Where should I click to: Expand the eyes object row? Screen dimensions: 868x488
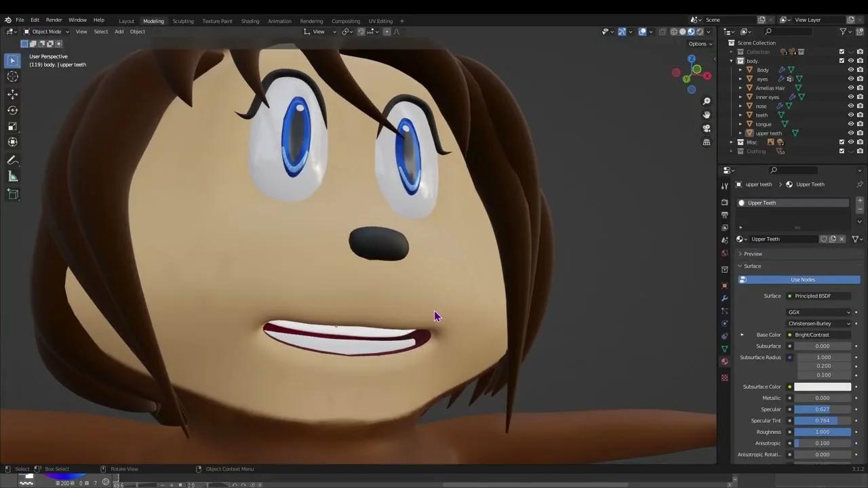[x=741, y=79]
